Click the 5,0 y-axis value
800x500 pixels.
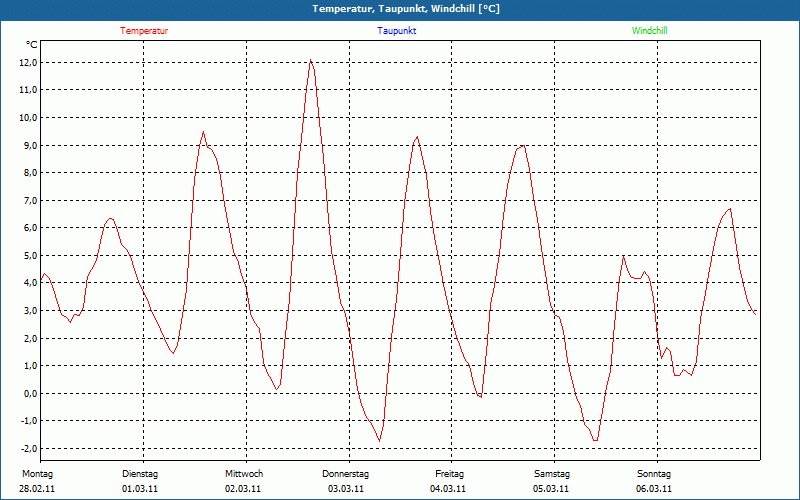(x=30, y=255)
